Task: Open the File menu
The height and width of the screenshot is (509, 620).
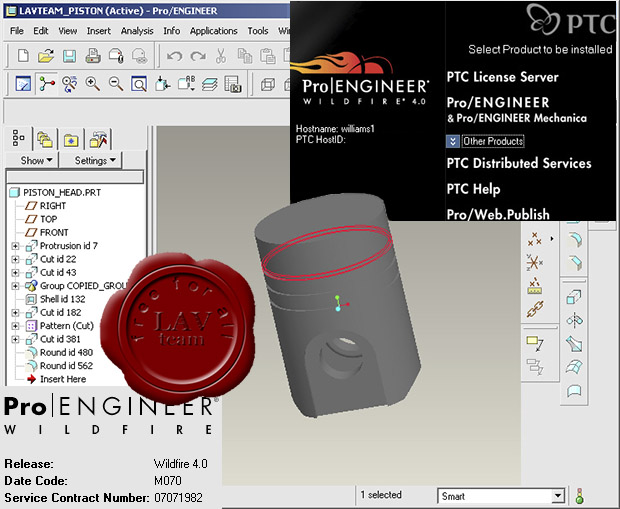Action: [17, 31]
